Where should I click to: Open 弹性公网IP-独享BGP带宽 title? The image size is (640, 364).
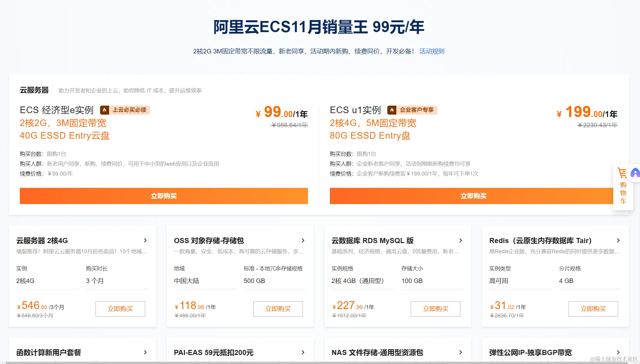pos(530,353)
